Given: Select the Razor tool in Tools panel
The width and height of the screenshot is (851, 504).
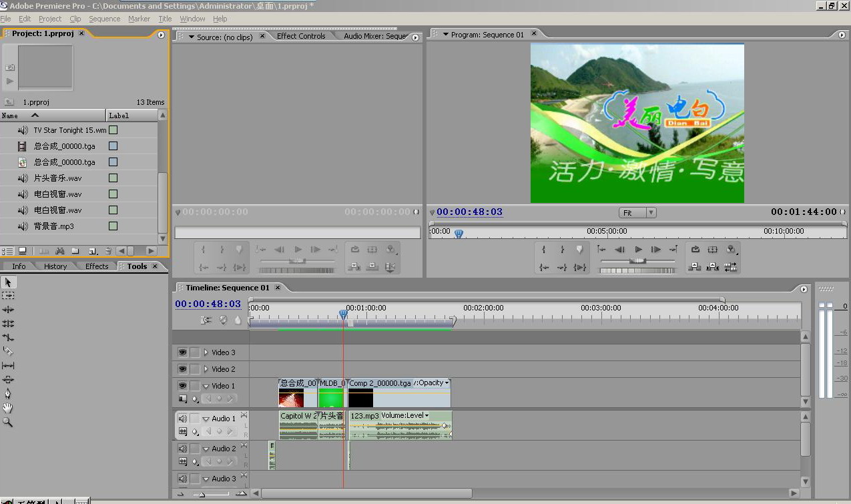Looking at the screenshot, I should 8,351.
